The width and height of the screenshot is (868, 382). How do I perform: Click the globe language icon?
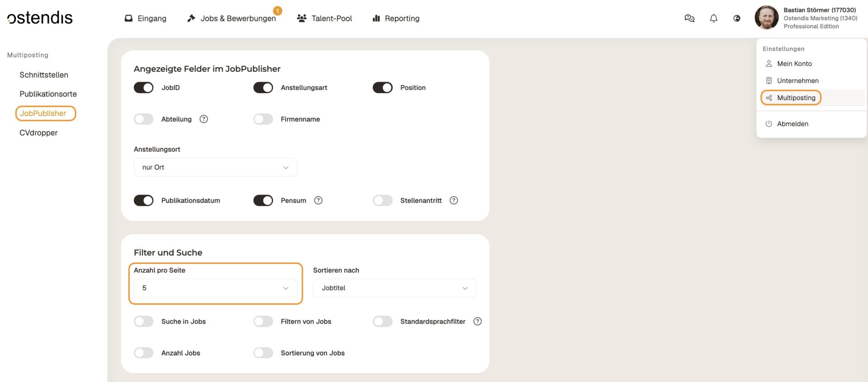point(737,19)
